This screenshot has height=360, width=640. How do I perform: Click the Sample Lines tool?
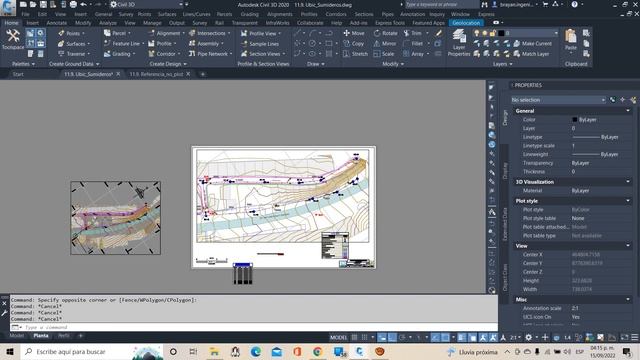[x=260, y=44]
